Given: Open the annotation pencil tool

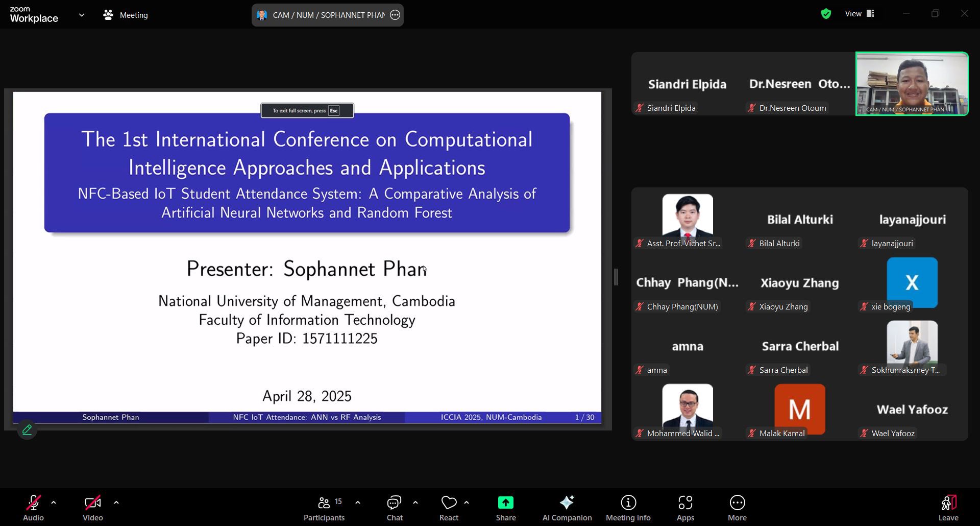Looking at the screenshot, I should pyautogui.click(x=27, y=429).
